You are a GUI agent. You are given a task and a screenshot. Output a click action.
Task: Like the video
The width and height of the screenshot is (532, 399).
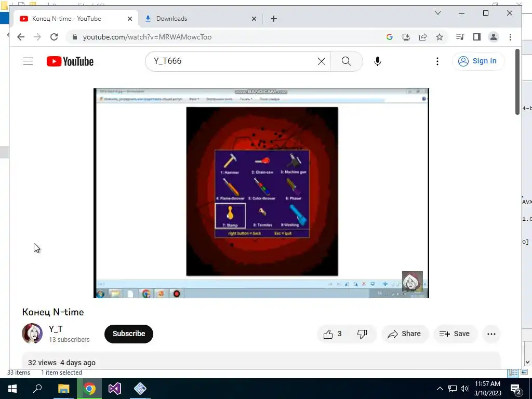point(333,334)
